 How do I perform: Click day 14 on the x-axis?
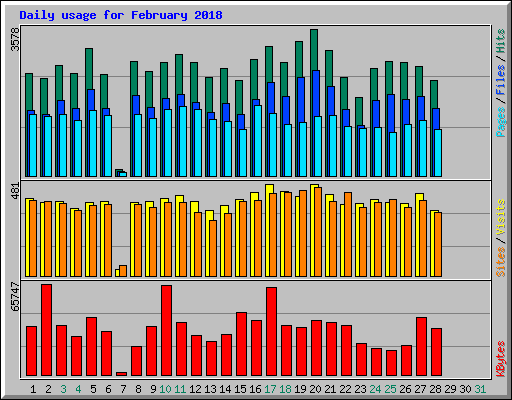(225, 389)
